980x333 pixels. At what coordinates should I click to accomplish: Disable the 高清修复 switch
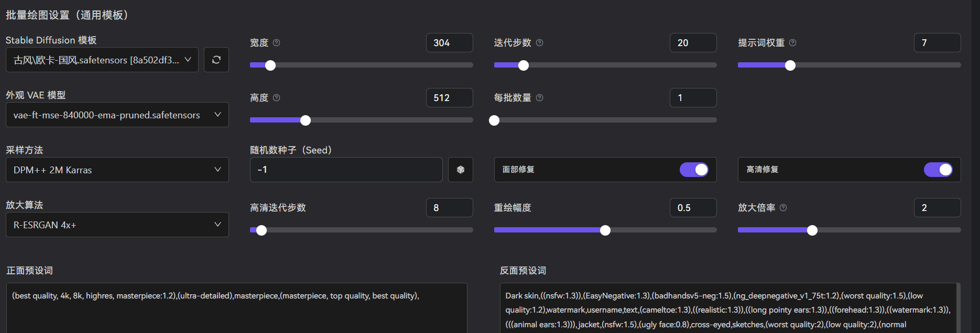point(938,170)
